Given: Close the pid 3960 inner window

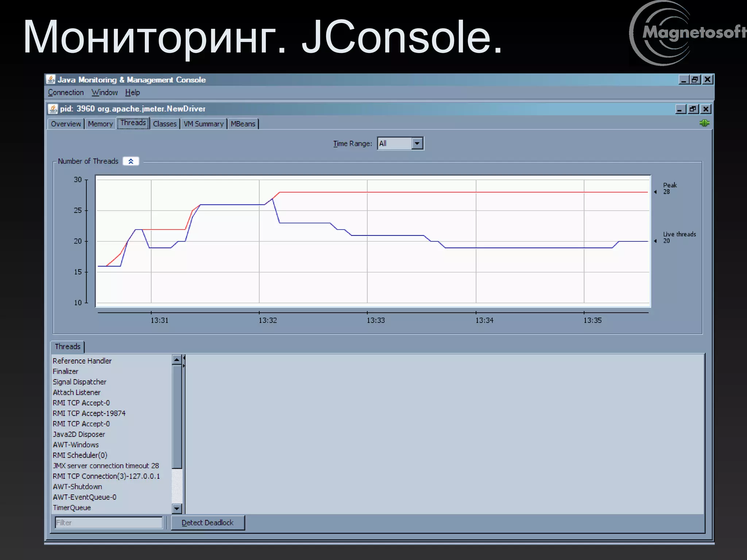Looking at the screenshot, I should [x=706, y=109].
